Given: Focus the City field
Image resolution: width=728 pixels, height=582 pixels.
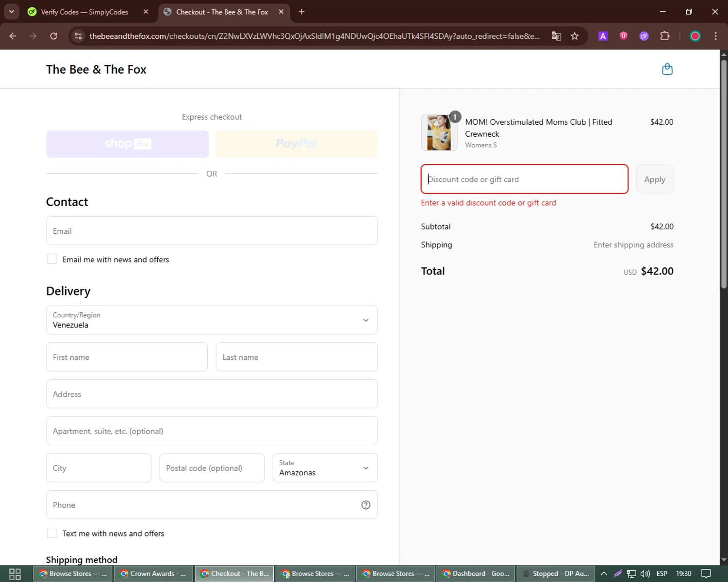Looking at the screenshot, I should pyautogui.click(x=99, y=468).
